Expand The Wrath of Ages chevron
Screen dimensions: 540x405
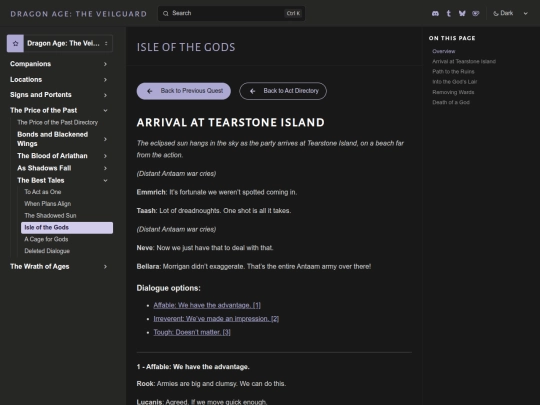pyautogui.click(x=105, y=267)
